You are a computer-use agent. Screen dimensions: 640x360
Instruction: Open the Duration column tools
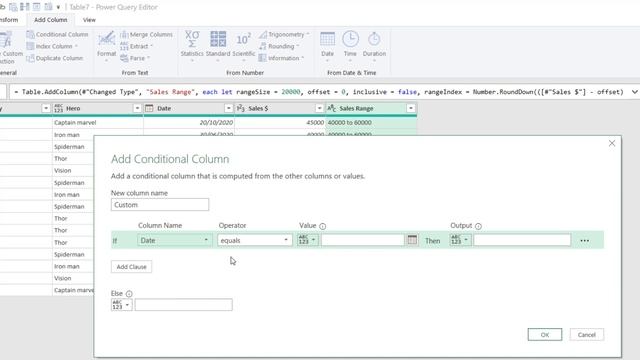click(x=374, y=46)
